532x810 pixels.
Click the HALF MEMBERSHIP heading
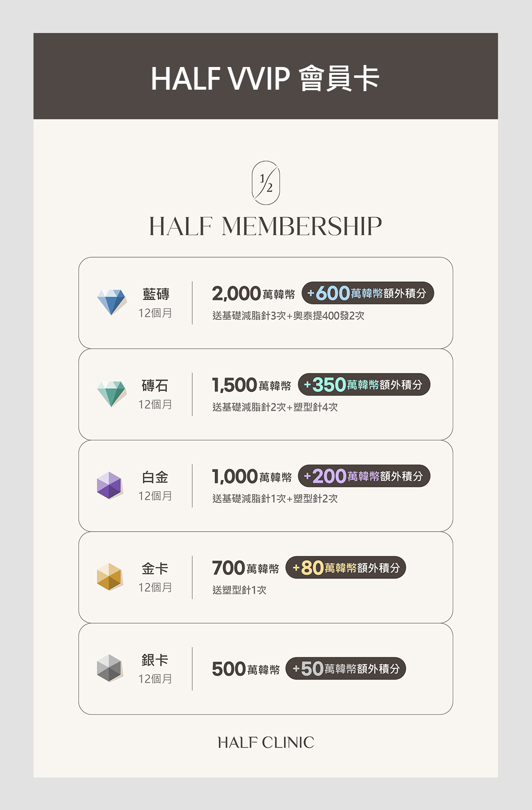266,227
